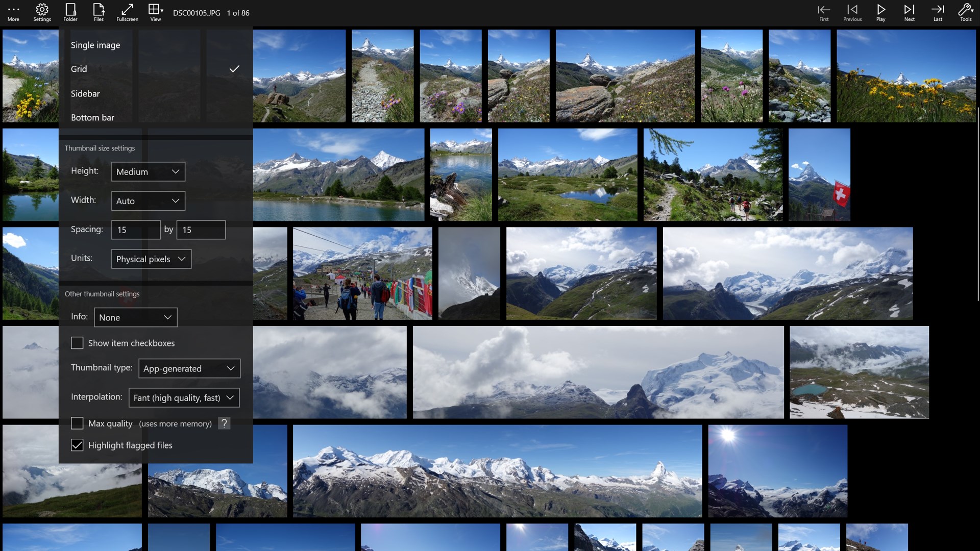Click the question mark next to Max quality
This screenshot has width=980, height=551.
pyautogui.click(x=225, y=423)
